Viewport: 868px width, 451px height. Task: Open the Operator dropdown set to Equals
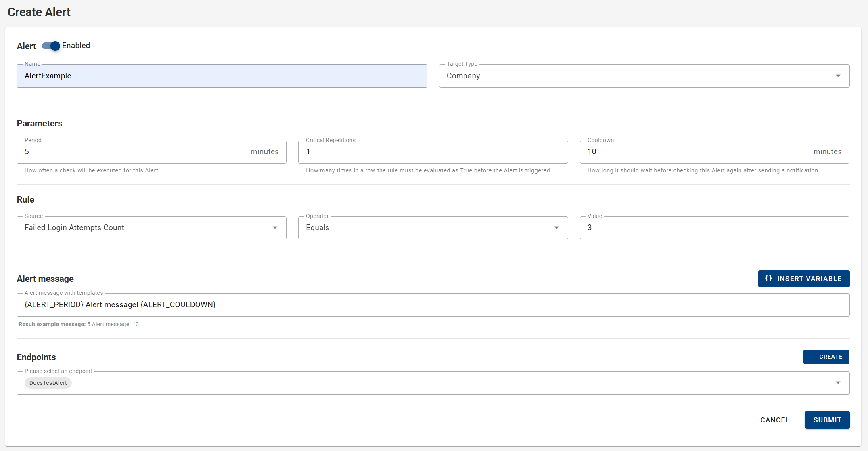pos(556,228)
